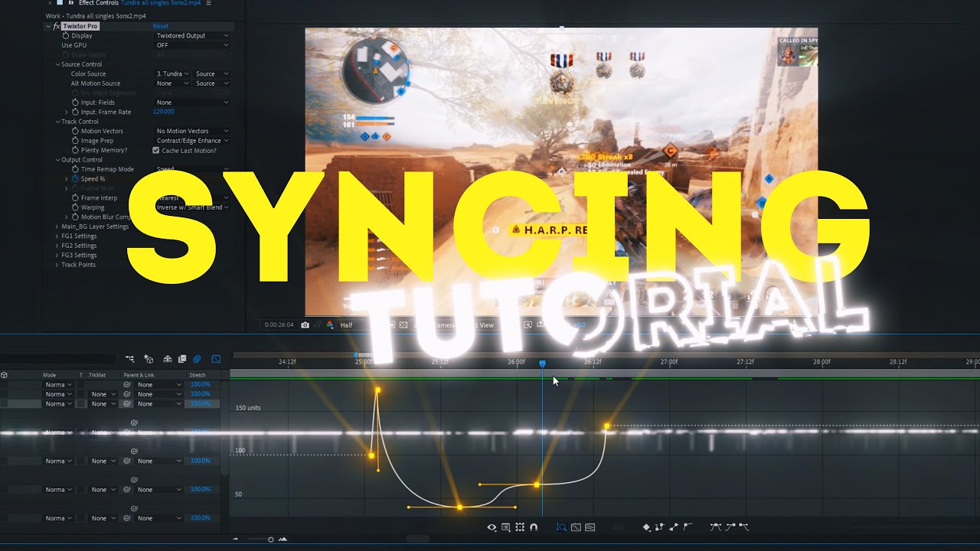Apply Easy Ease Out keyframe icon

tap(743, 527)
